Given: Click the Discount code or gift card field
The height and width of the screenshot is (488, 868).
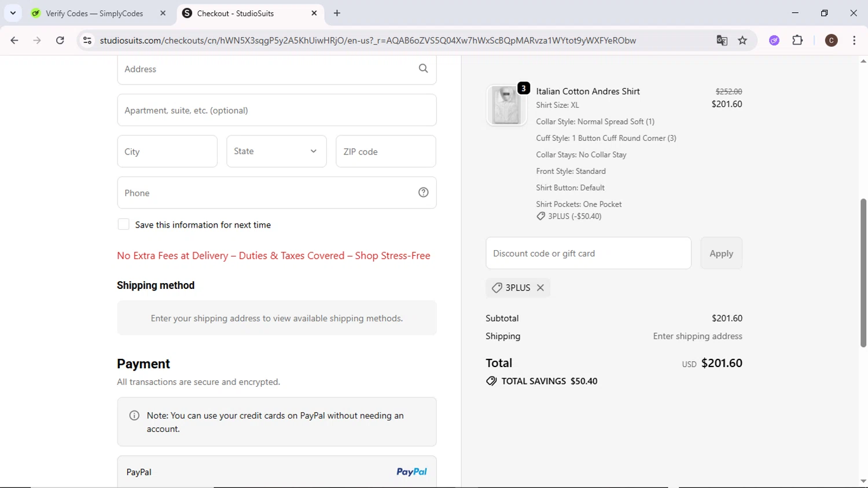Looking at the screenshot, I should [589, 253].
